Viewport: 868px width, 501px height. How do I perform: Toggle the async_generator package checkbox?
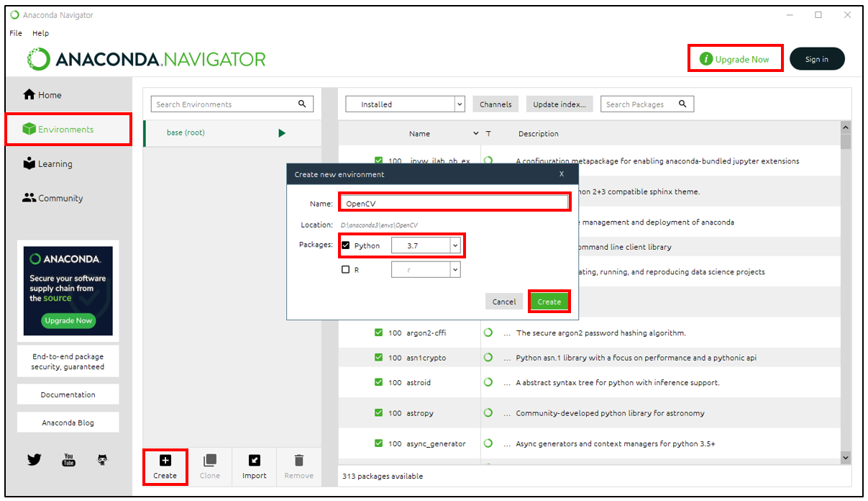[378, 443]
